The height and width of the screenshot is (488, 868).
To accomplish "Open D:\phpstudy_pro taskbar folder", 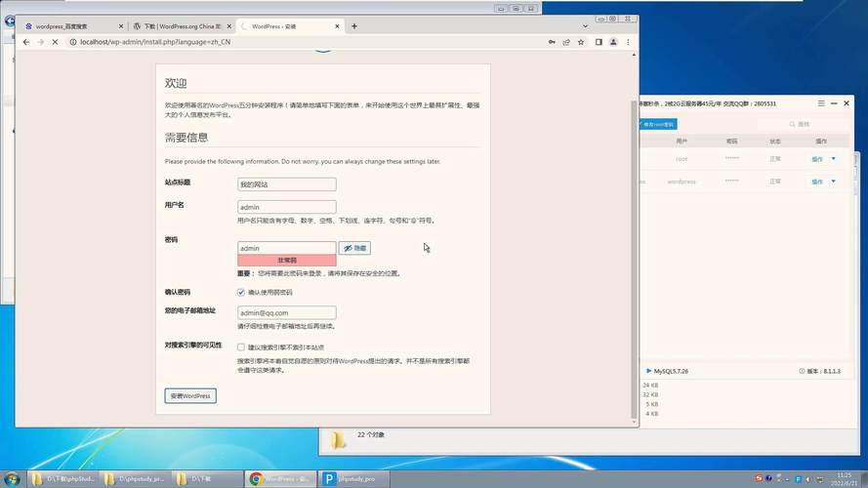I will point(136,478).
